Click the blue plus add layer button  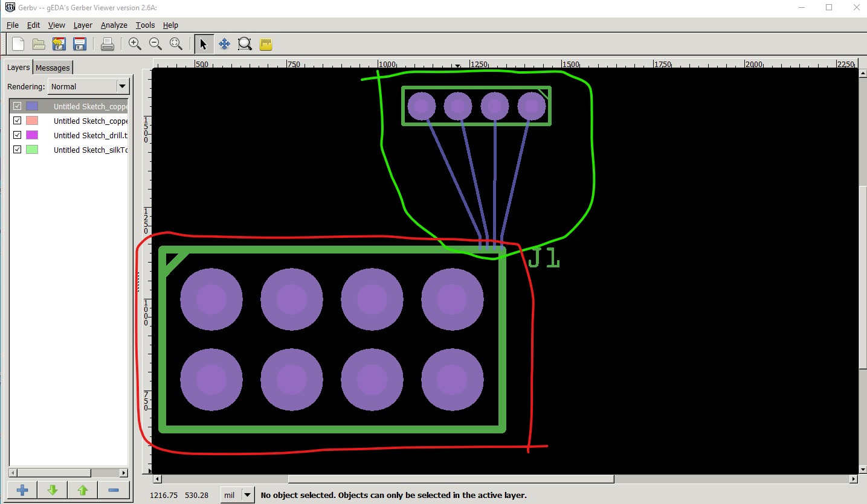coord(22,490)
